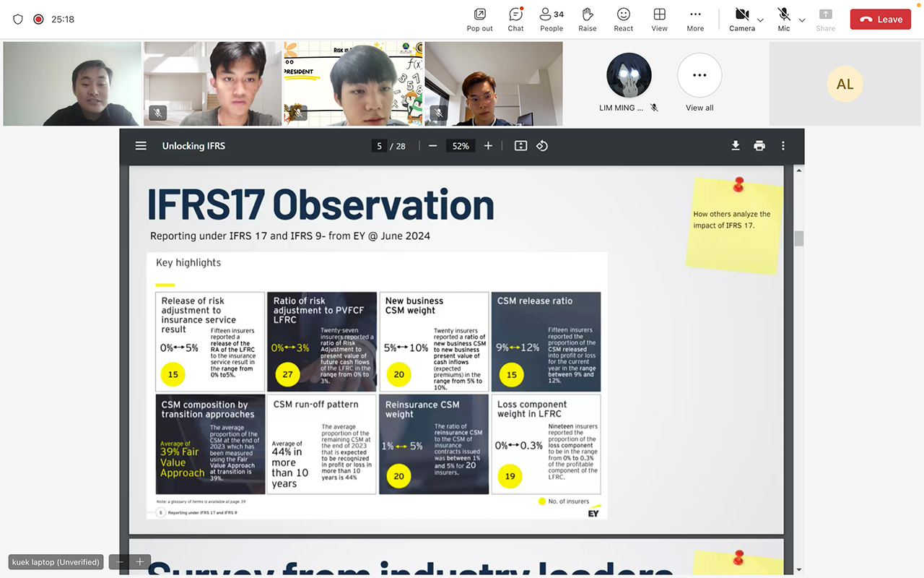924x578 pixels.
Task: Click the PDF scrollbar down arrow
Action: [x=798, y=571]
